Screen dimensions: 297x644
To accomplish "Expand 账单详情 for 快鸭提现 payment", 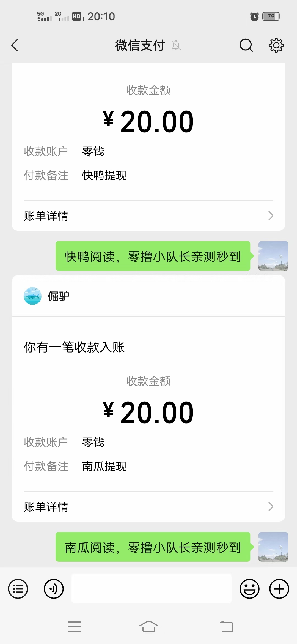I will coord(148,216).
